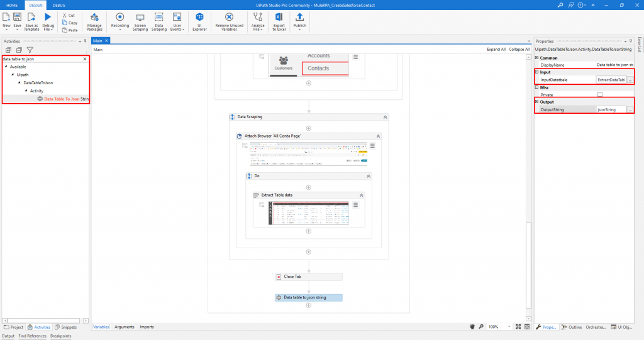Open Manage Packages
644x340 pixels.
(x=94, y=21)
